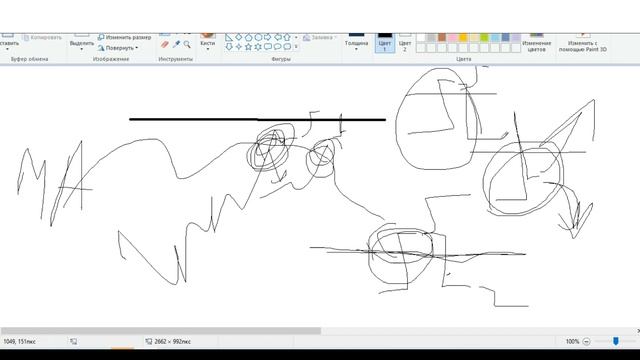Choose the right arrow shape

pyautogui.click(x=268, y=38)
